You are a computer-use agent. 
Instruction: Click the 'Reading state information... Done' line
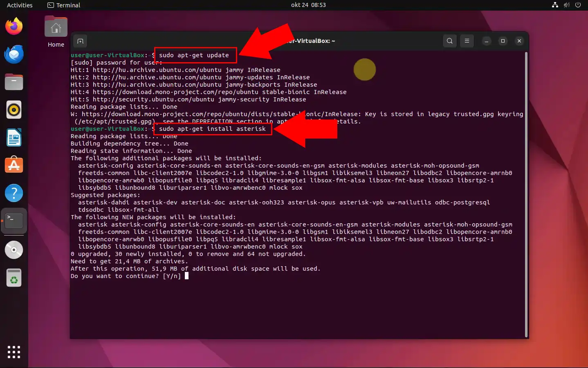(x=131, y=151)
